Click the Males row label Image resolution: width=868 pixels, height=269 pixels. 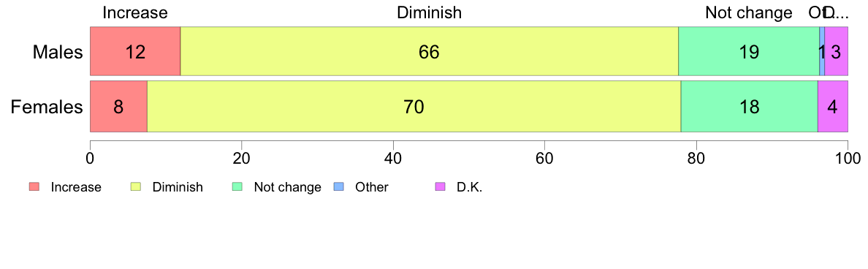click(58, 52)
